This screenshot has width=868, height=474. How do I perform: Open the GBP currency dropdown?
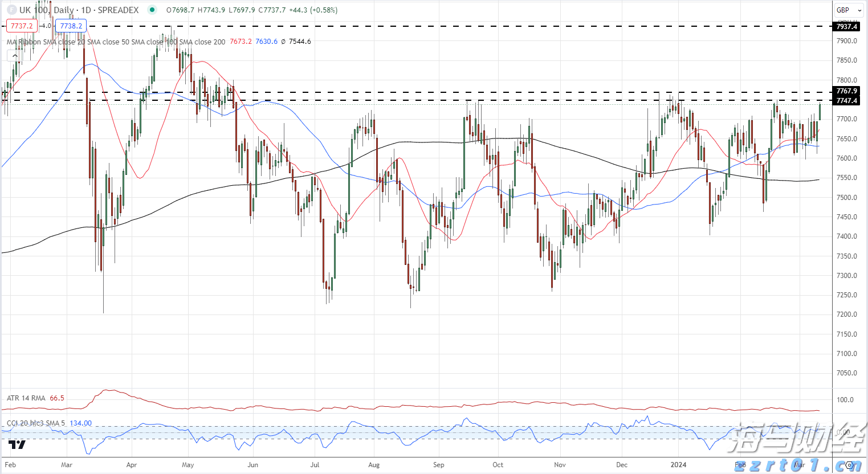(x=848, y=10)
